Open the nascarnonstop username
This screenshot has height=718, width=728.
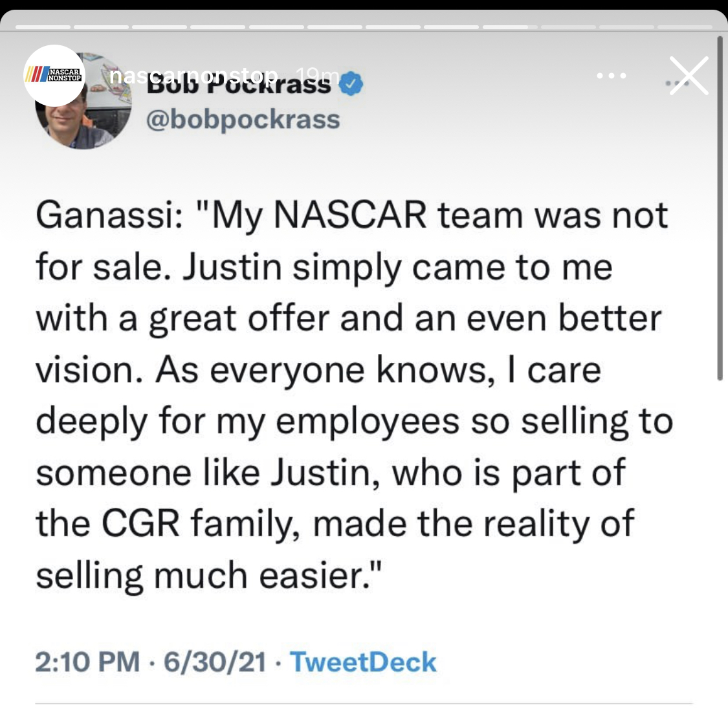pos(194,76)
